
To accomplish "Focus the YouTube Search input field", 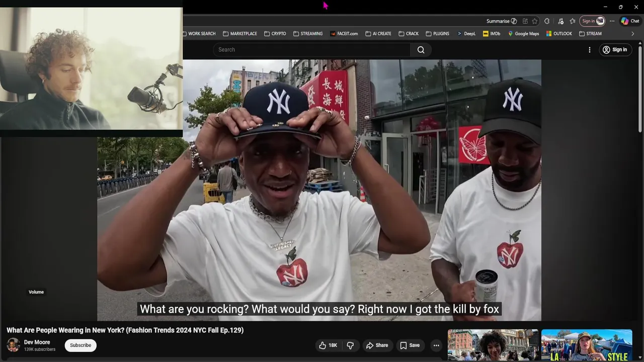I will (312, 50).
